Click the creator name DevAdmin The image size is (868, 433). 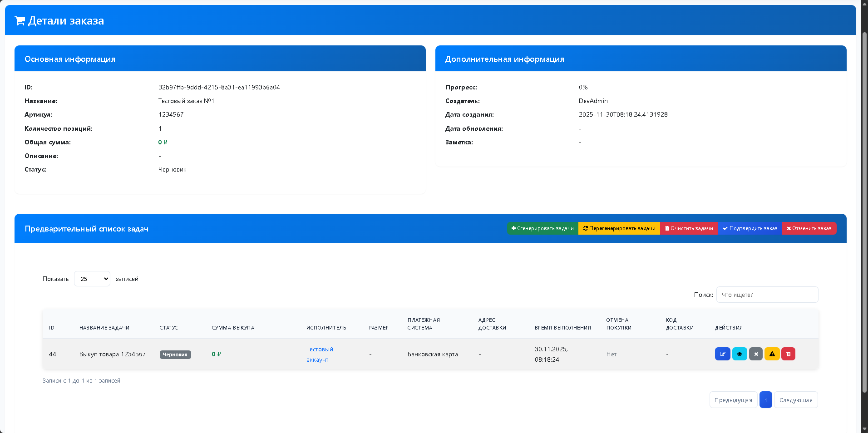point(593,101)
